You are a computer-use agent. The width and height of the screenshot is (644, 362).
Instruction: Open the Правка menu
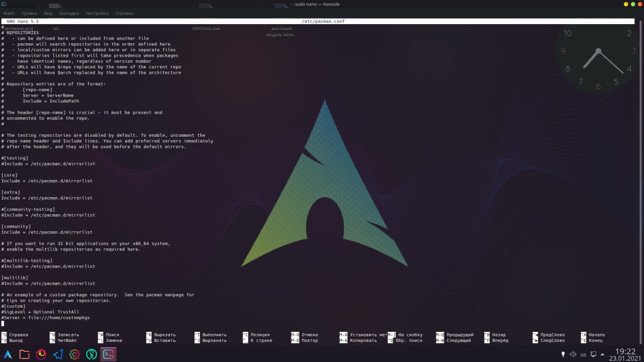(x=29, y=13)
